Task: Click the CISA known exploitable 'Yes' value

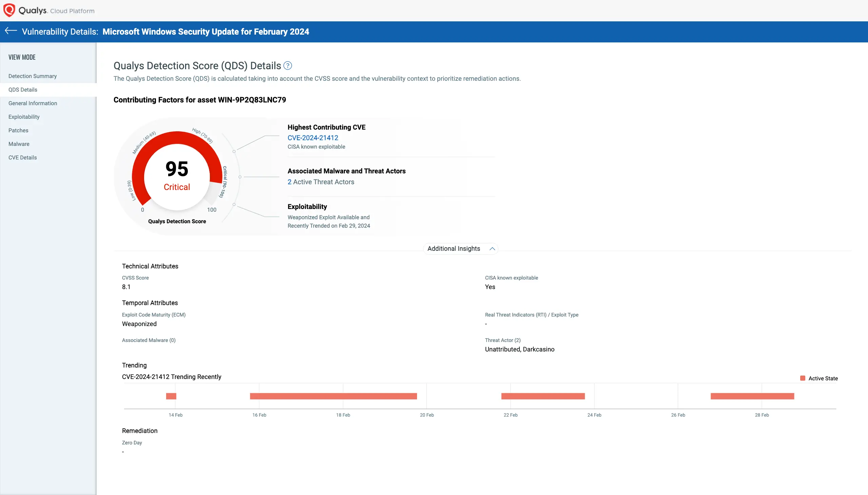Action: [x=490, y=287]
